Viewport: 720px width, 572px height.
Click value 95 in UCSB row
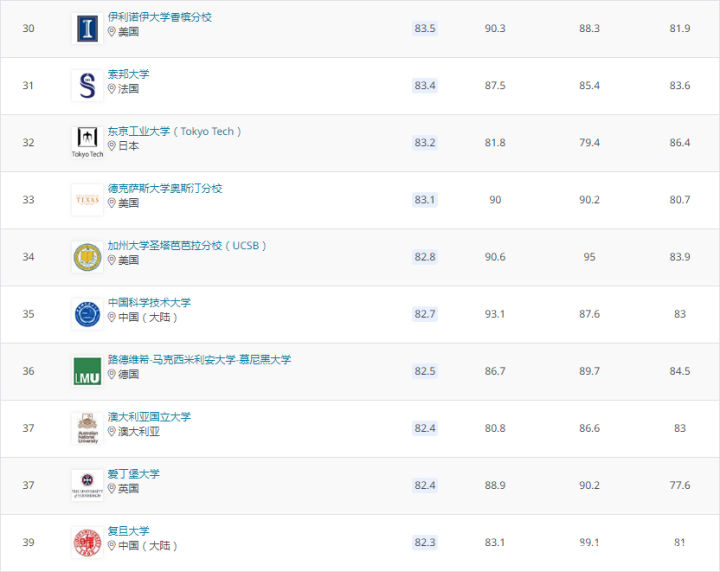589,257
